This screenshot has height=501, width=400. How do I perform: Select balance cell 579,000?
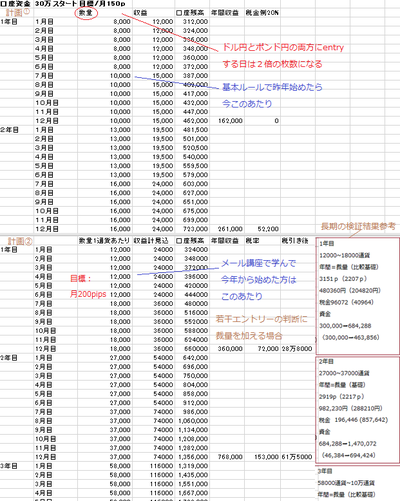tap(195, 175)
